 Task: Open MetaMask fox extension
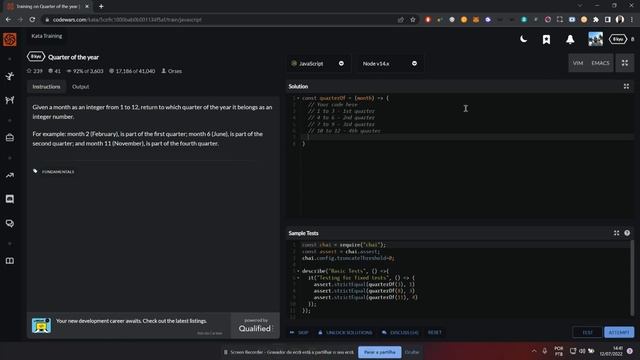(476, 20)
